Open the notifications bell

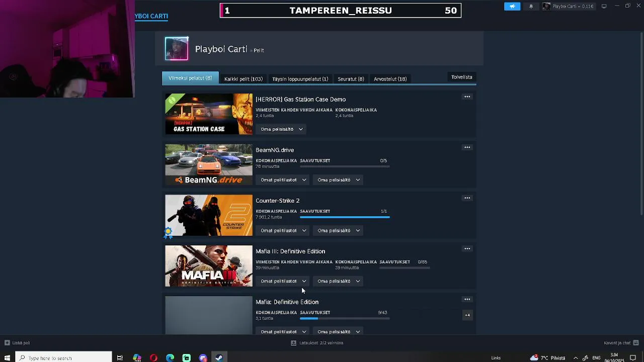point(531,6)
